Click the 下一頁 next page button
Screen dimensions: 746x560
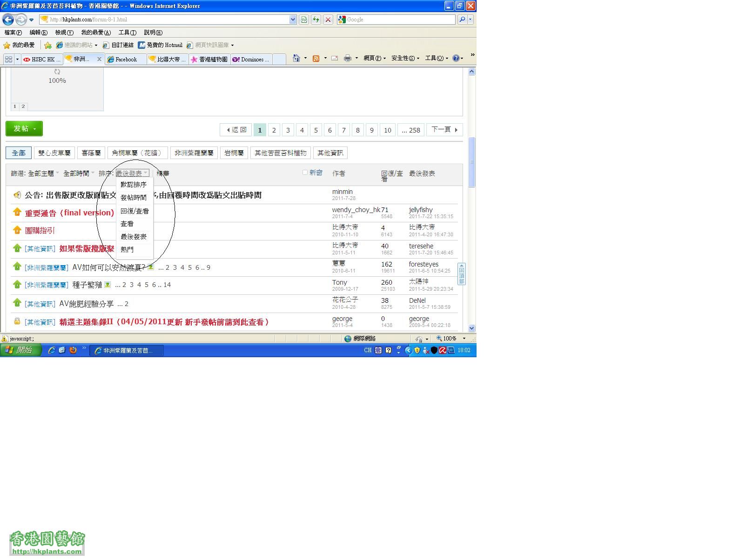pos(444,130)
